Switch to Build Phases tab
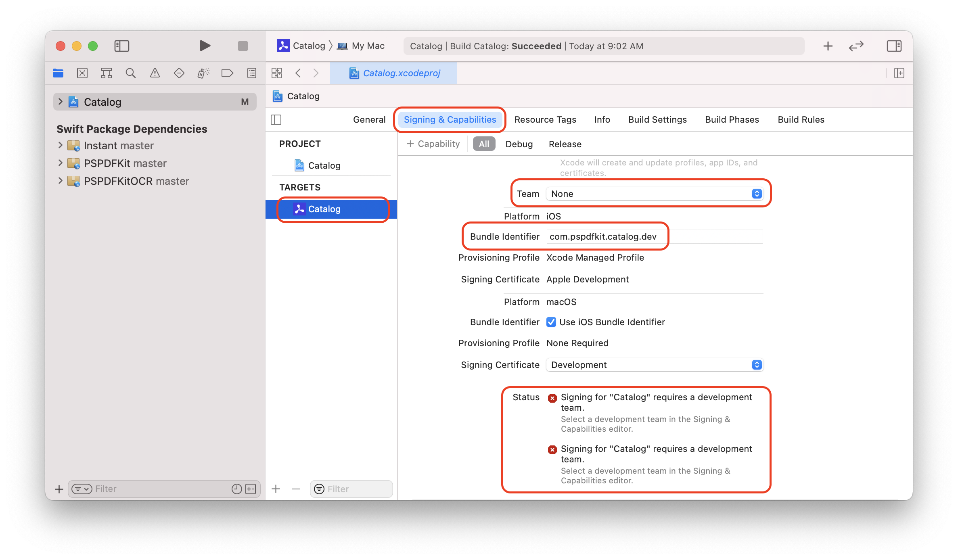958x560 pixels. pos(732,119)
